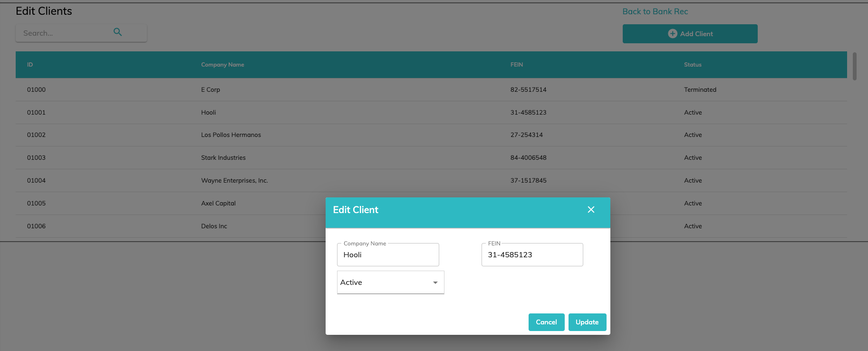Click the plus icon on Add Client

click(672, 34)
